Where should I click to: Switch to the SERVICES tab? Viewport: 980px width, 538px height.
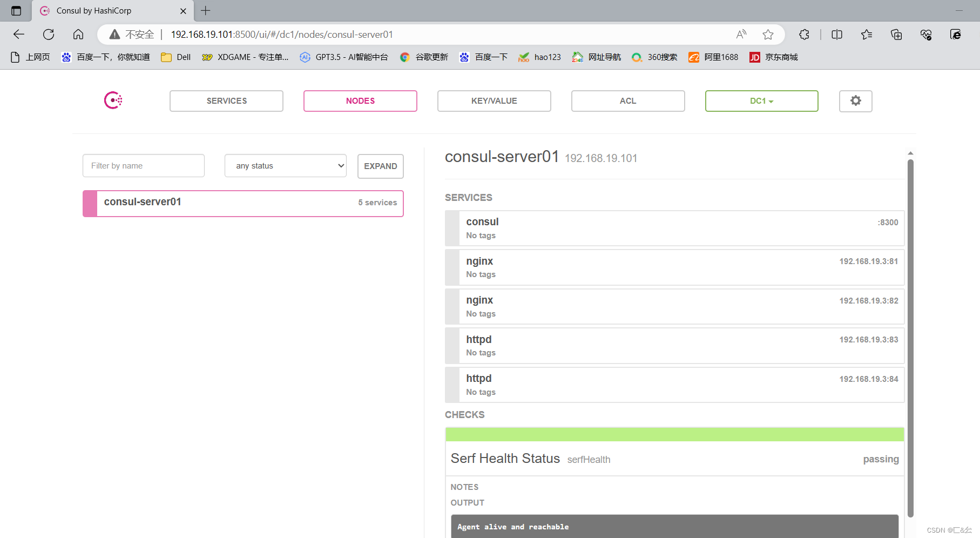[x=226, y=100]
